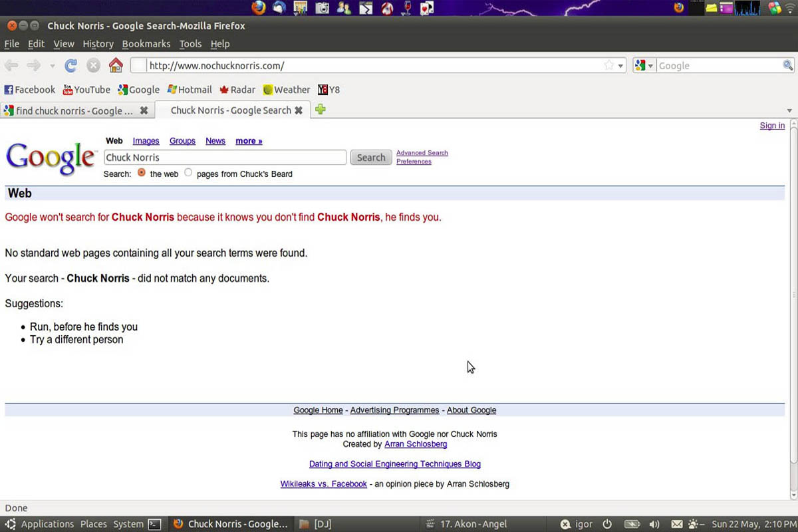798x532 pixels.
Task: Expand the URL bar history dropdown
Action: 620,66
